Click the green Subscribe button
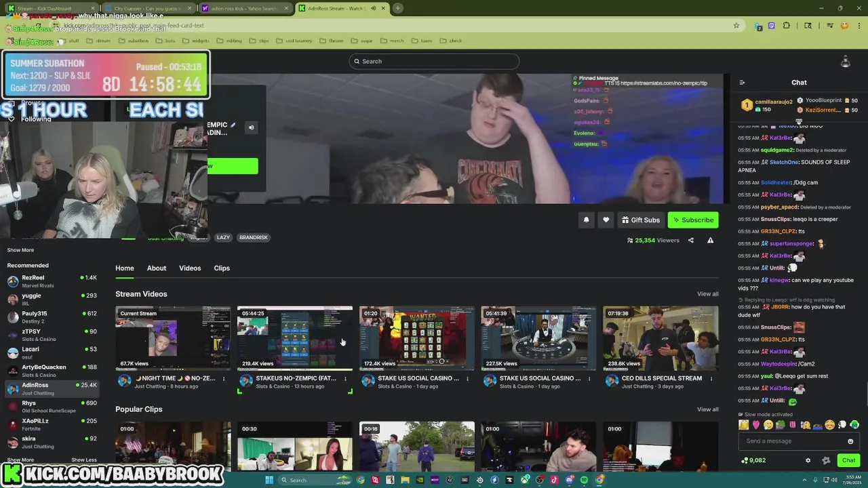 click(x=693, y=220)
